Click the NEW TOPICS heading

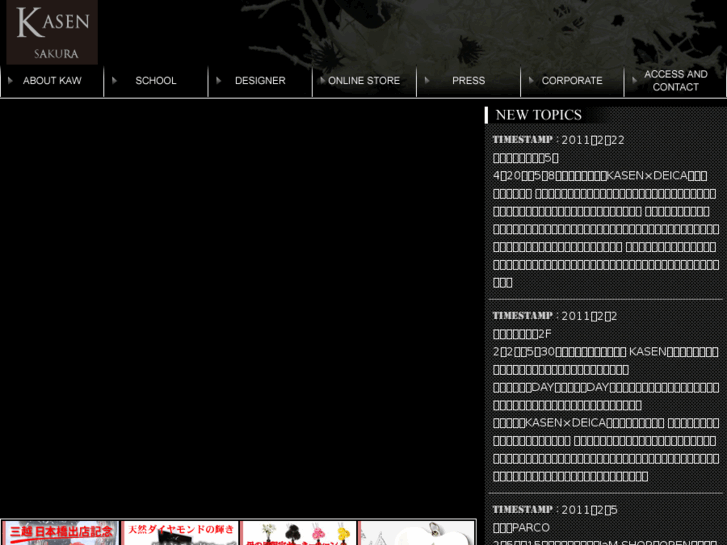(538, 115)
